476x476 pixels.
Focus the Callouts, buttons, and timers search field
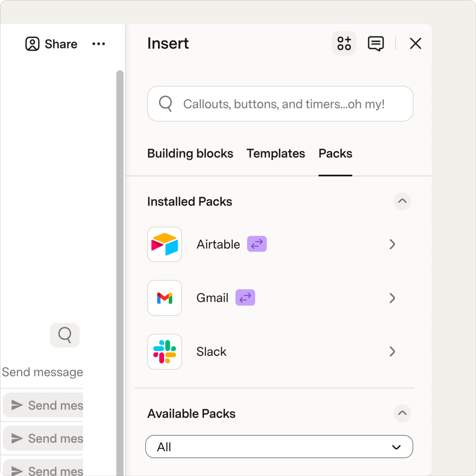[280, 104]
